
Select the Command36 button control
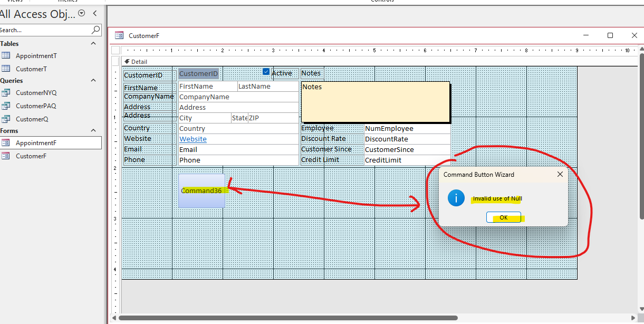tap(201, 190)
